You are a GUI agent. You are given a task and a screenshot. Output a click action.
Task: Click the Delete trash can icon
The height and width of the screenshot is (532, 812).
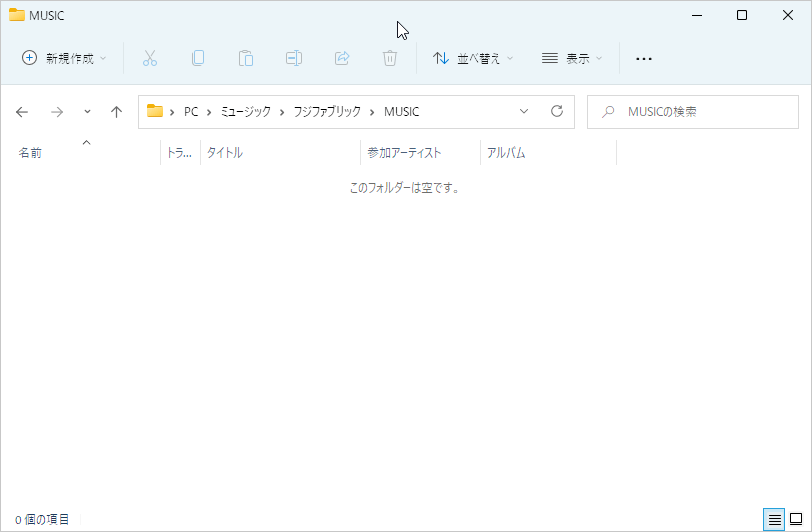click(x=390, y=58)
